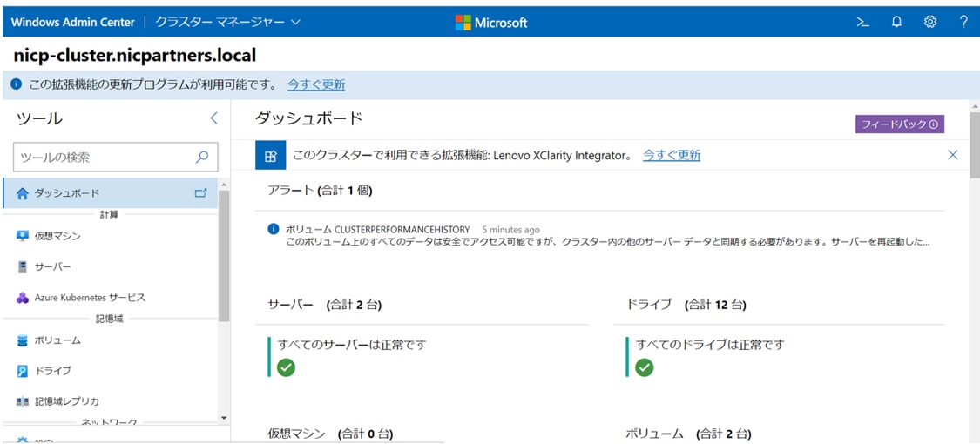Open the settings gear icon
The image size is (980, 444).
tap(930, 22)
